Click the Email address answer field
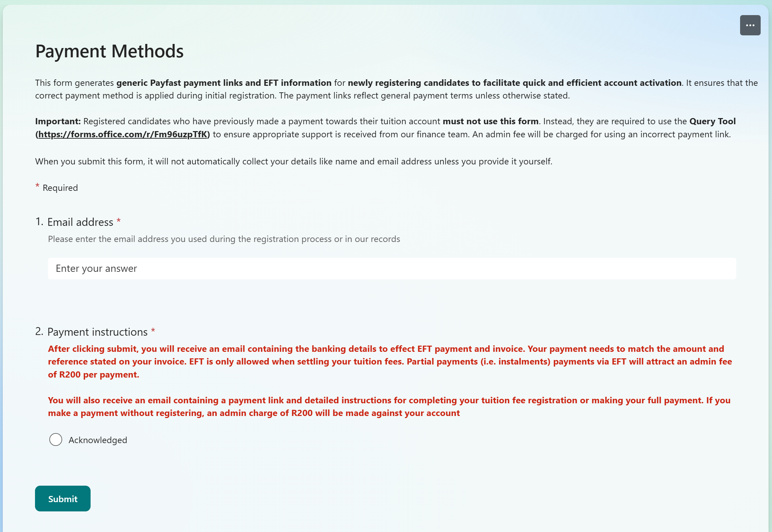 [392, 268]
